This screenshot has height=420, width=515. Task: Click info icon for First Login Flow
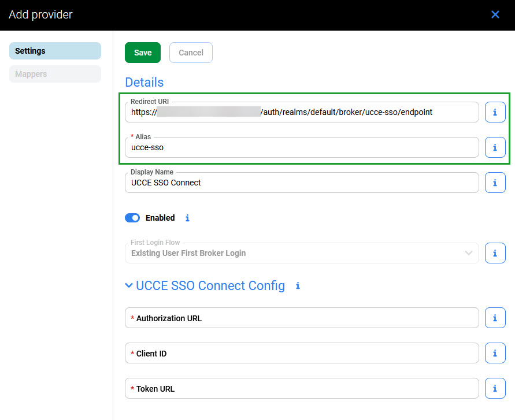[x=495, y=253]
